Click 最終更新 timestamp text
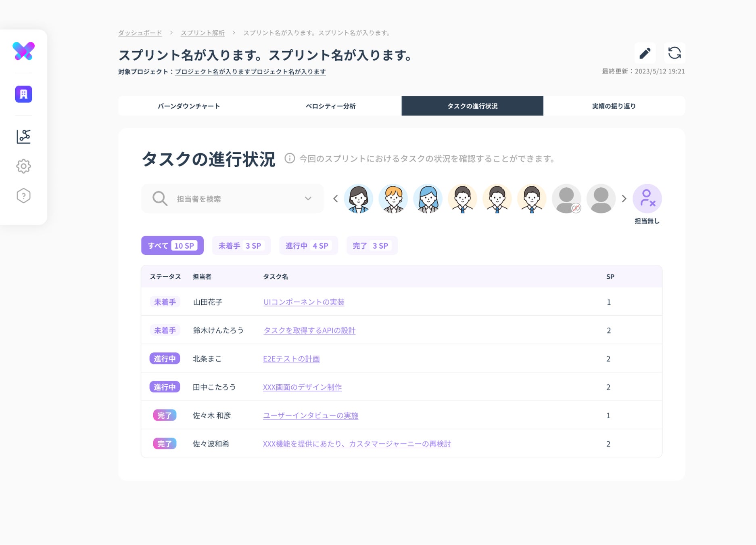756x545 pixels. [x=643, y=71]
